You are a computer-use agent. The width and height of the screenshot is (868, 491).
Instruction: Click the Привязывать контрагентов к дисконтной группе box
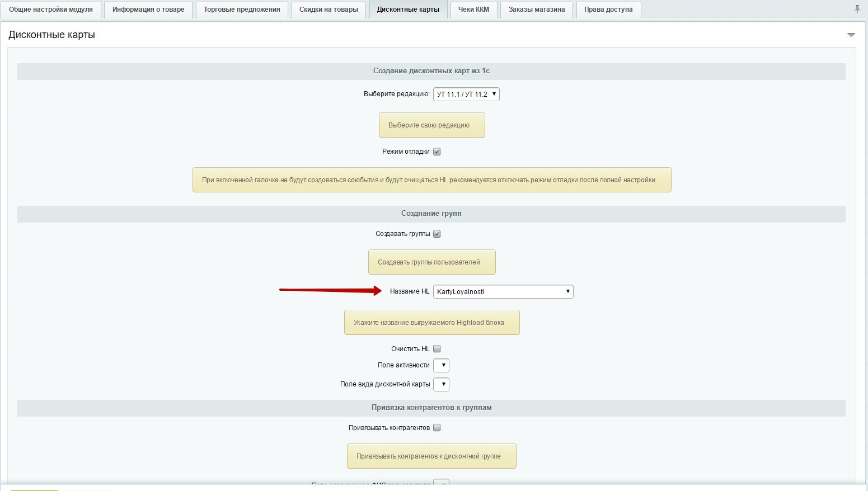coord(431,456)
